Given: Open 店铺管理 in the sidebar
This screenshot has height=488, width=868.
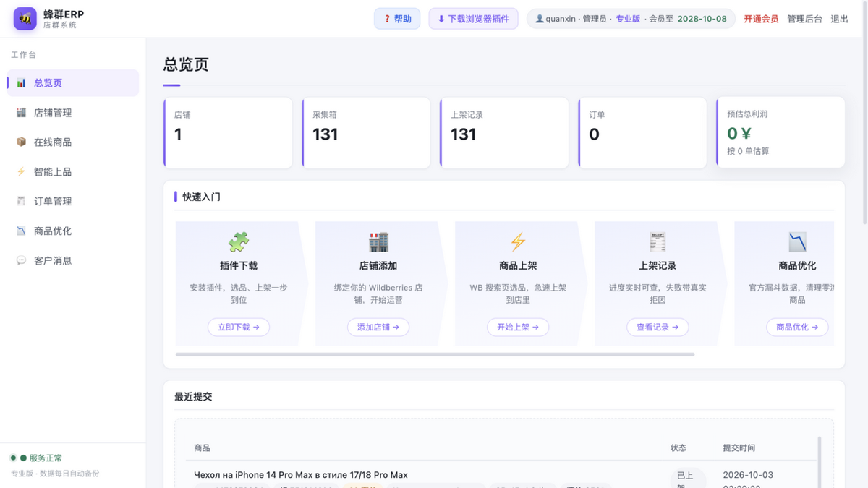Looking at the screenshot, I should 72,113.
